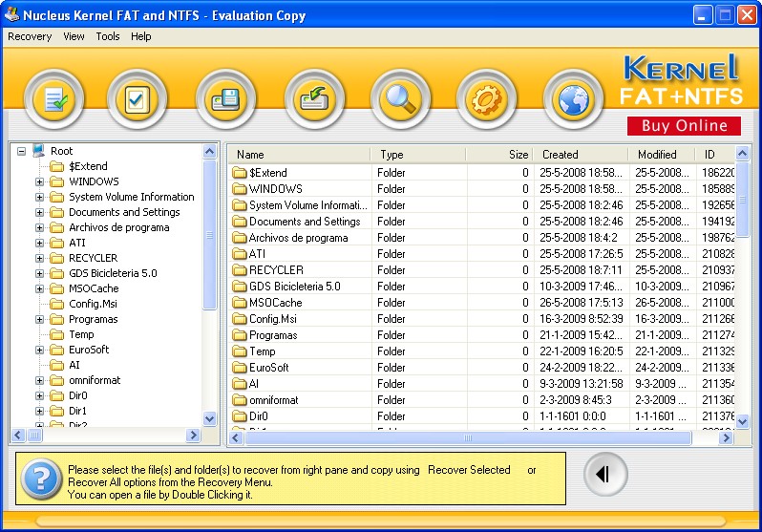762x532 pixels.
Task: Open the Help menu
Action: coord(141,36)
